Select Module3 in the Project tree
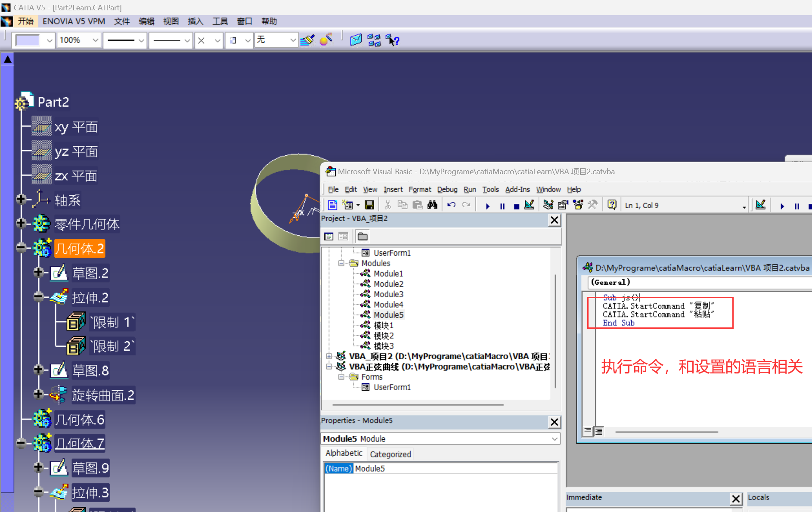Image resolution: width=812 pixels, height=512 pixels. click(388, 294)
